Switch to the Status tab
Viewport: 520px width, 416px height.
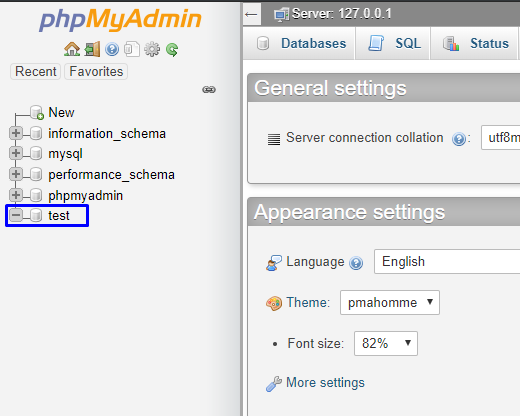pos(474,43)
